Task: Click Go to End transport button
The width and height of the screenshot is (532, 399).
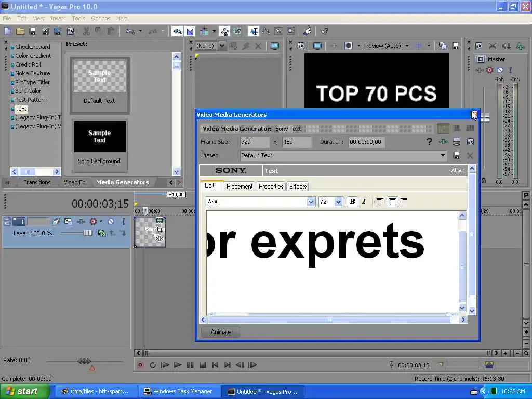Action: coord(228,365)
